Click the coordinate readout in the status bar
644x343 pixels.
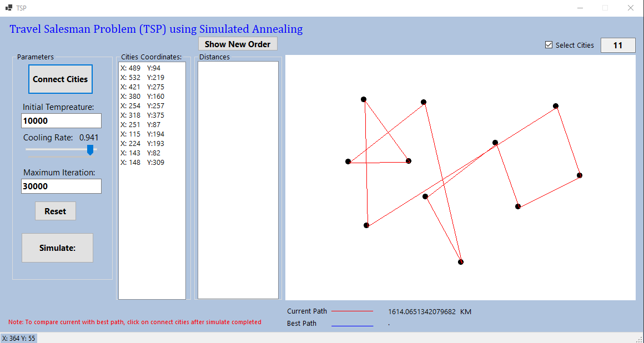pyautogui.click(x=18, y=337)
